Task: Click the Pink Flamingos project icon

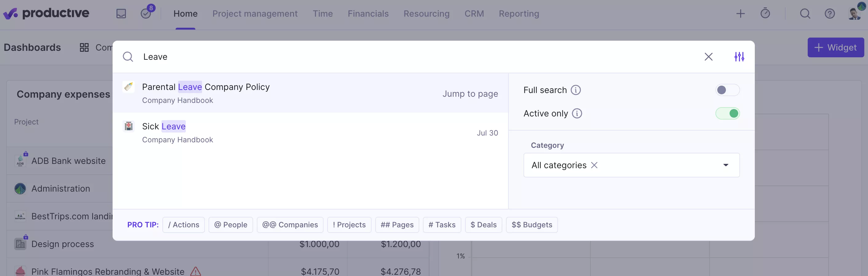Action: point(20,271)
